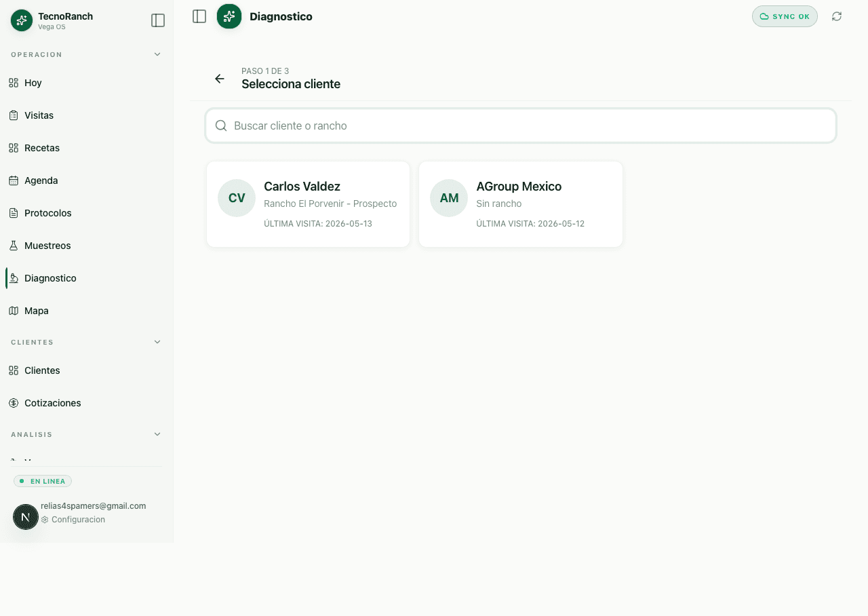
Task: Click the Cotizaciones dollar icon
Action: click(14, 403)
